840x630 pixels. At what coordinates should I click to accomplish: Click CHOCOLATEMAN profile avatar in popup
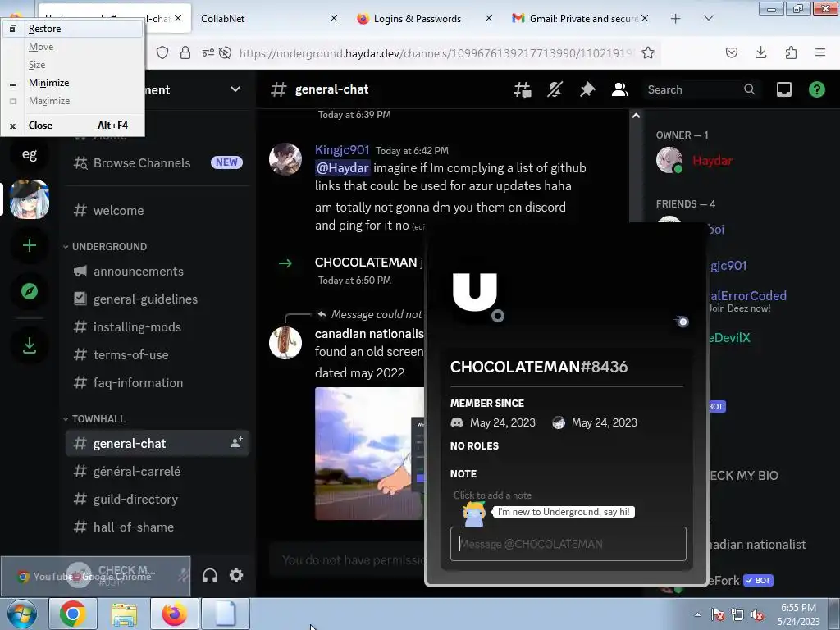click(x=475, y=293)
